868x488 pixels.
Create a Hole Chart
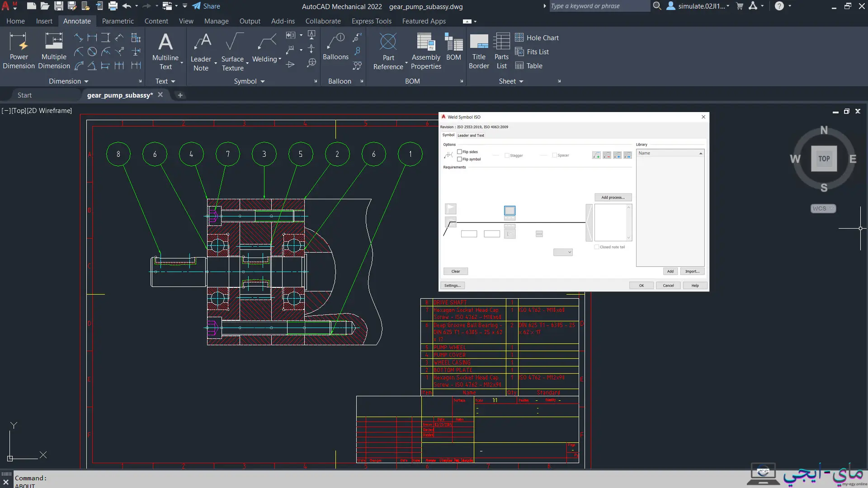537,38
